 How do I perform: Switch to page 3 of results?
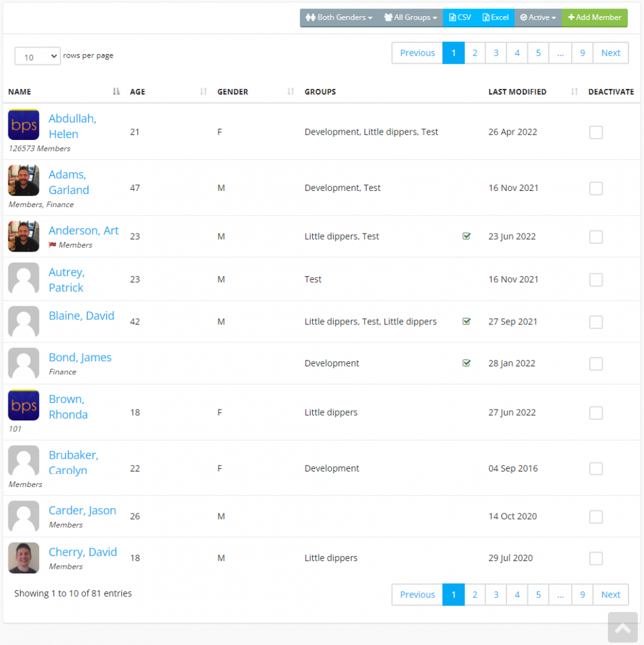496,52
